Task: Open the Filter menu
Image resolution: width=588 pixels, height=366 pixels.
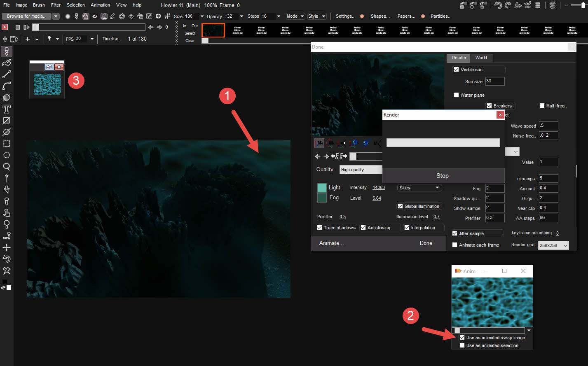Action: point(56,5)
